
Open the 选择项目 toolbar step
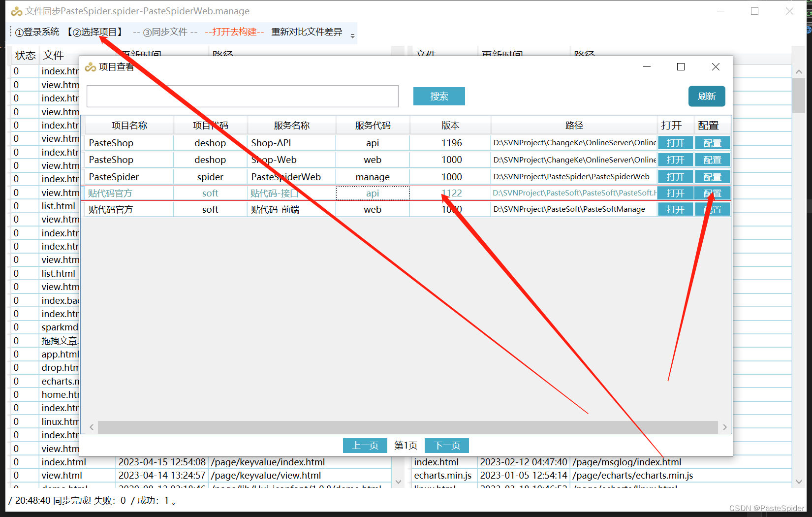95,32
